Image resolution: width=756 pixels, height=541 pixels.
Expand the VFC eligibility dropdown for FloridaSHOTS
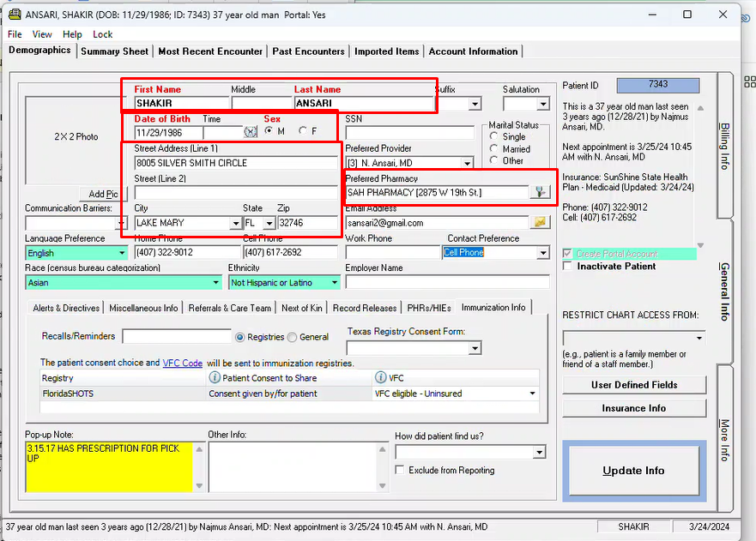(533, 394)
